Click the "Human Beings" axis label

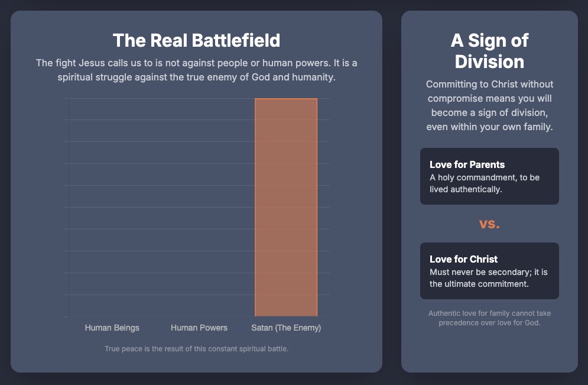(112, 328)
